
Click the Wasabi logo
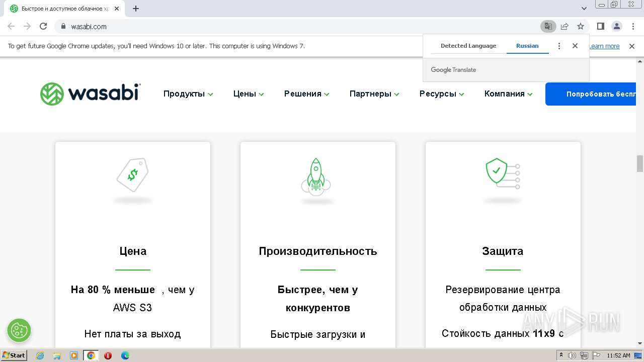(91, 94)
